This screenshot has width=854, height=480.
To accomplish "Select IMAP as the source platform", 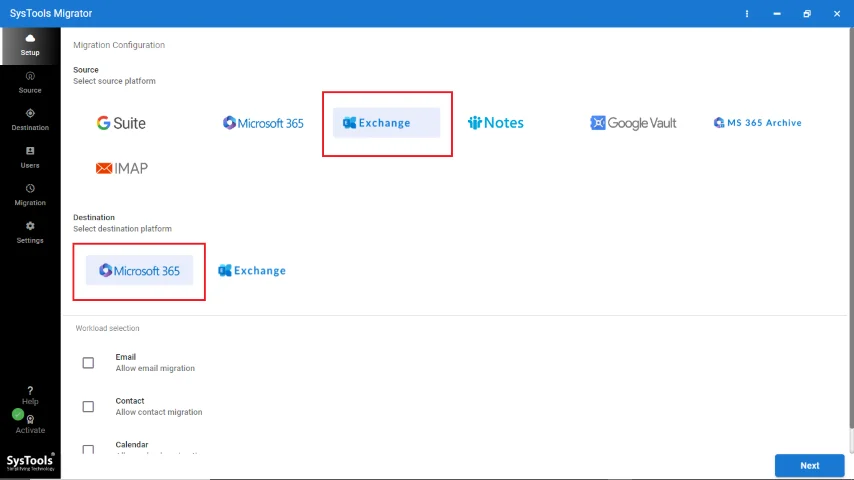I will tap(121, 168).
